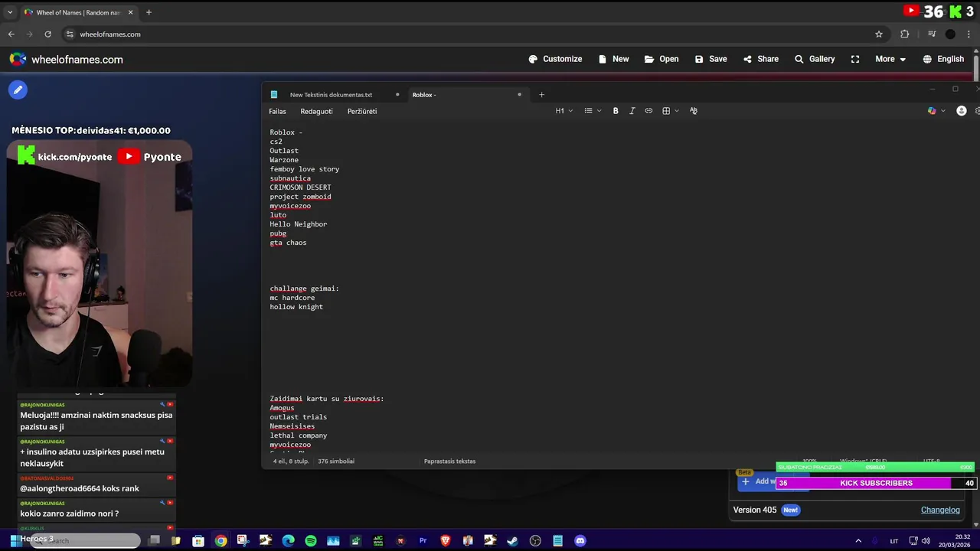The width and height of the screenshot is (980, 551).
Task: Save the current wheel
Action: point(710,59)
